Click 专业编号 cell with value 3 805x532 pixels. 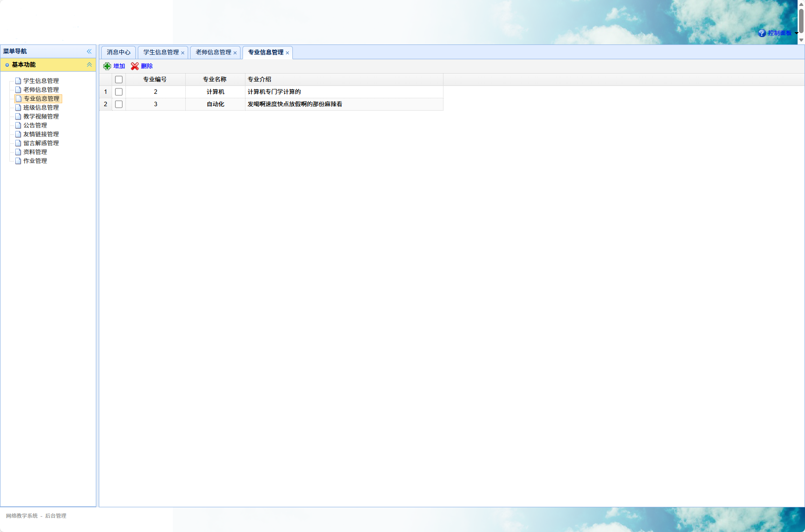pos(156,104)
